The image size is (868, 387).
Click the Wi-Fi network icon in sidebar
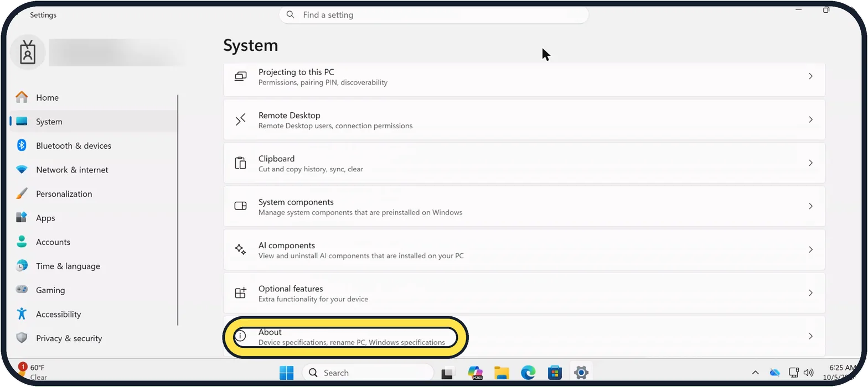pos(22,170)
